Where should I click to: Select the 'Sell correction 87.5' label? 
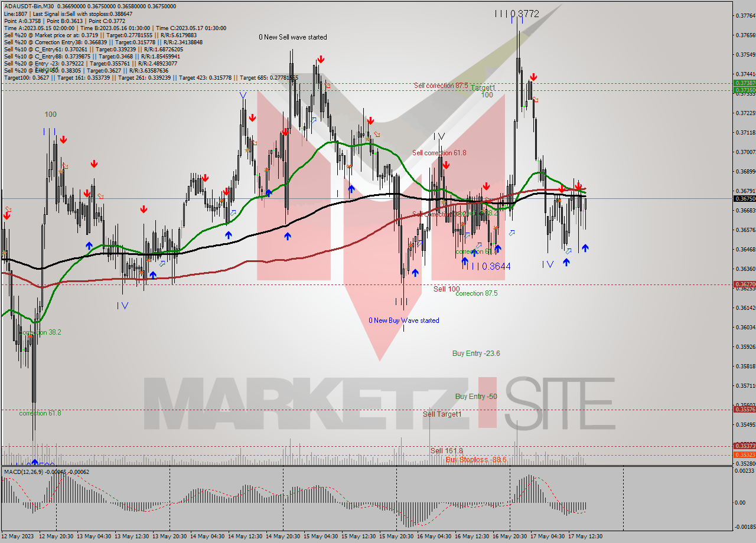coord(441,86)
